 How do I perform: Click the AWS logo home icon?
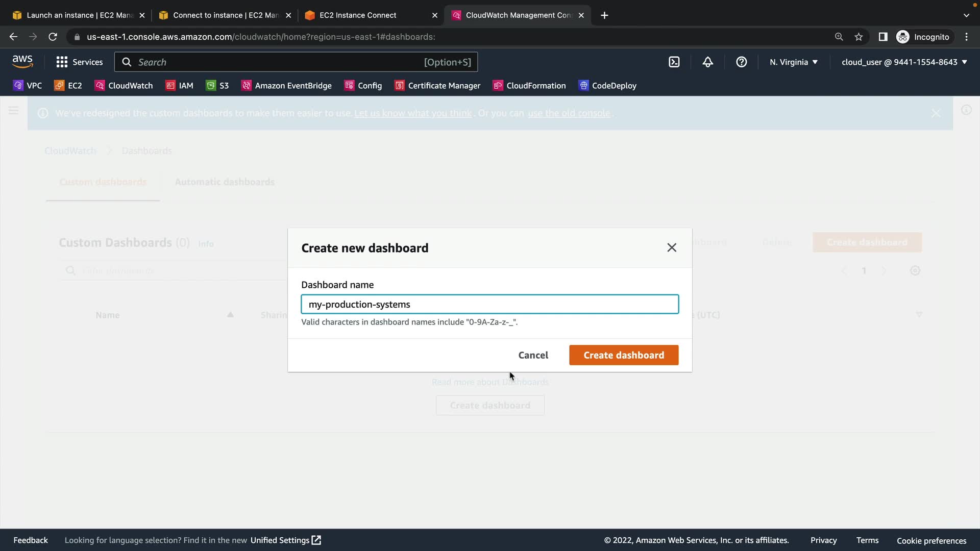pos(22,61)
